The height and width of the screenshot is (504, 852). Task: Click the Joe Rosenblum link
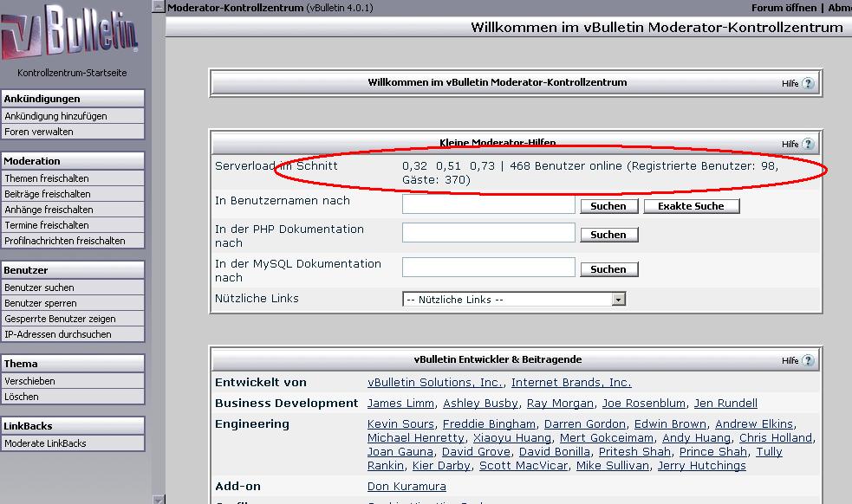644,404
